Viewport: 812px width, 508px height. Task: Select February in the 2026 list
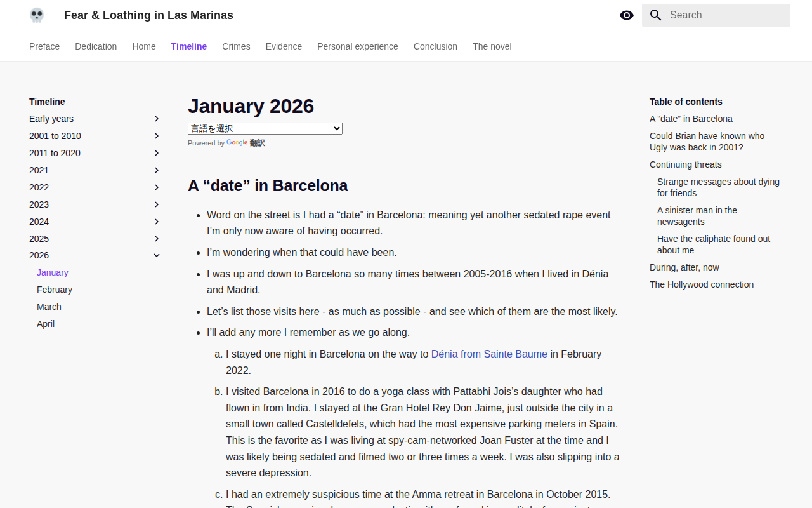55,290
